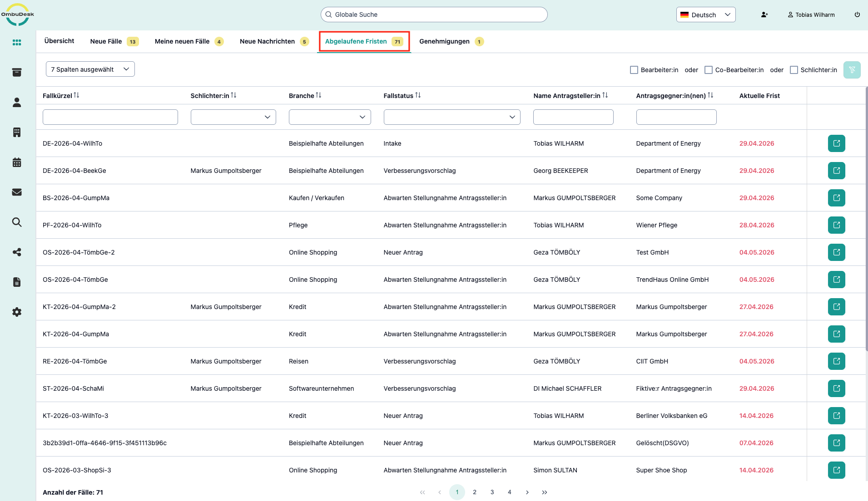The width and height of the screenshot is (868, 501).
Task: Open the Branche column filter dropdown
Action: pyautogui.click(x=330, y=117)
